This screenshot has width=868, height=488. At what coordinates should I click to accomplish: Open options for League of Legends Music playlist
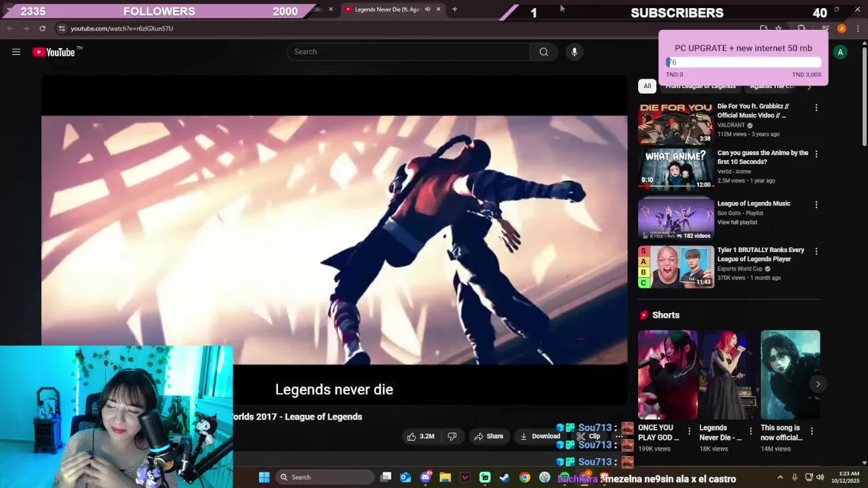coord(816,205)
